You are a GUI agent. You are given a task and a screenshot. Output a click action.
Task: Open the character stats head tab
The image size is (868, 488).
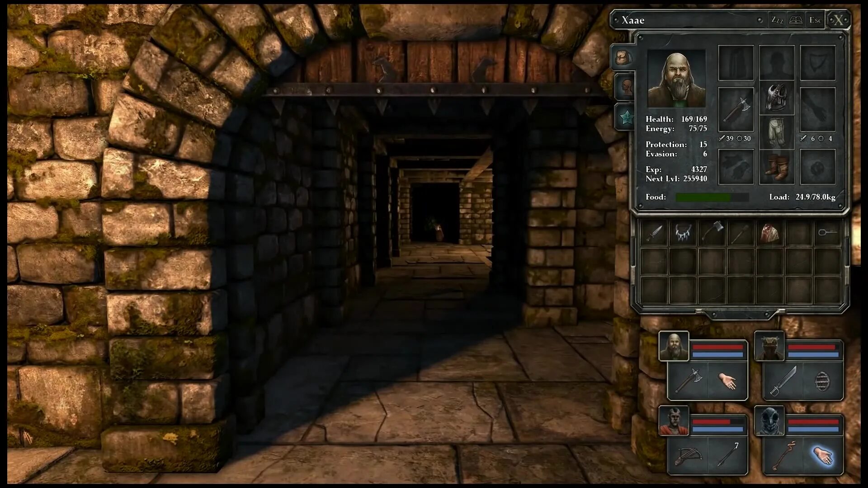coord(626,86)
